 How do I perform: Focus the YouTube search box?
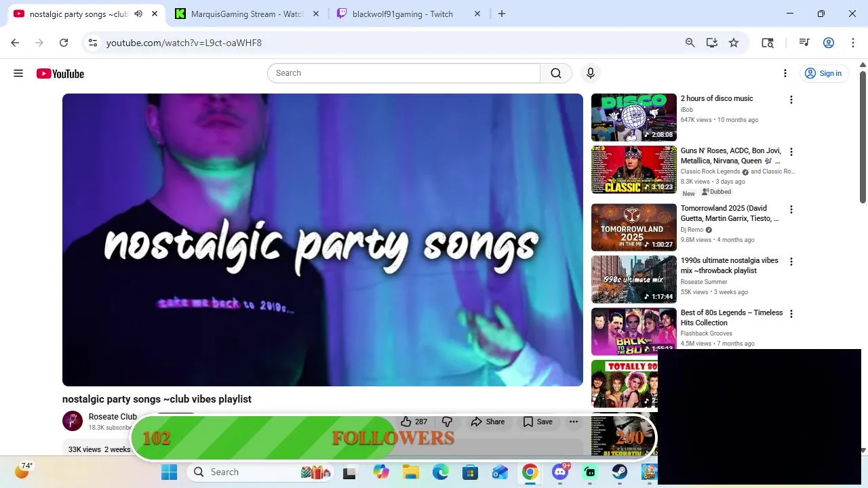[x=403, y=73]
